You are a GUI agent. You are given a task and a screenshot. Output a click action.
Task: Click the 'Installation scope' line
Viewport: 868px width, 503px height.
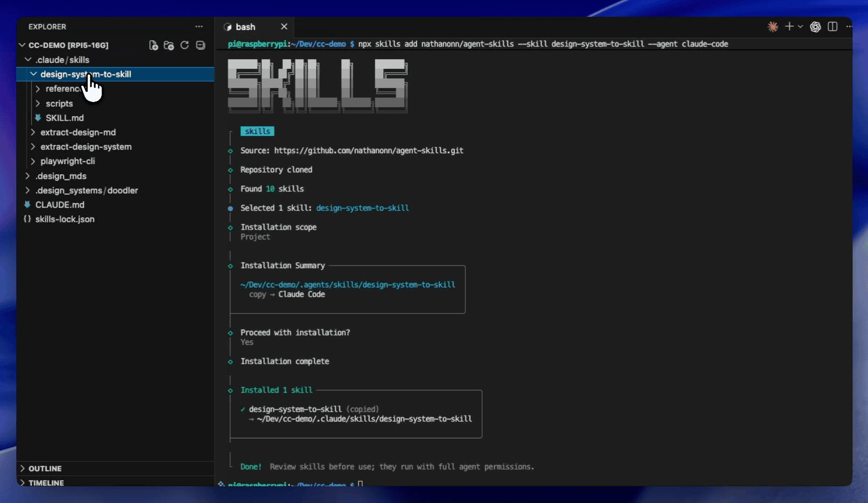[x=278, y=227]
